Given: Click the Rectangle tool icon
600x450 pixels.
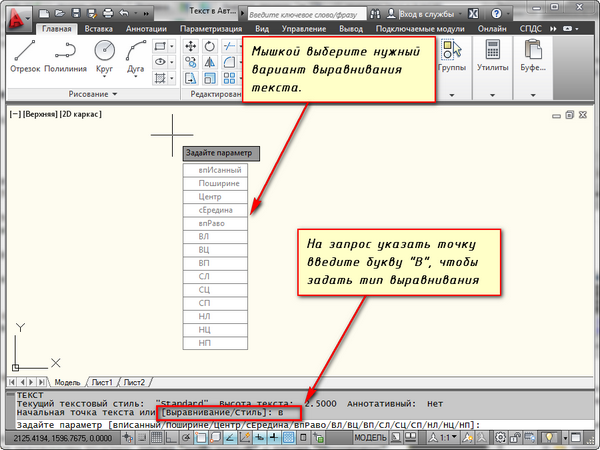Looking at the screenshot, I should pyautogui.click(x=160, y=47).
